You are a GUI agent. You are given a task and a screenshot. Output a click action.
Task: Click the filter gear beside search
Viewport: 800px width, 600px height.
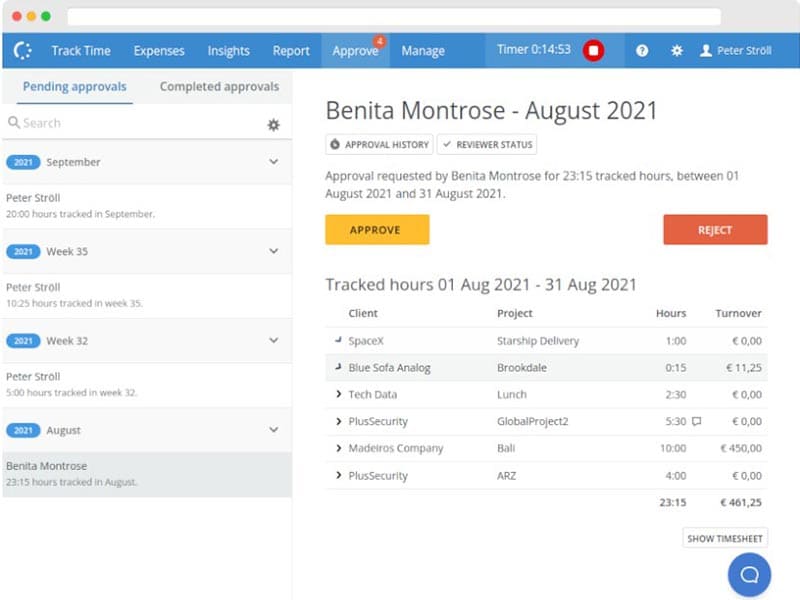point(273,124)
